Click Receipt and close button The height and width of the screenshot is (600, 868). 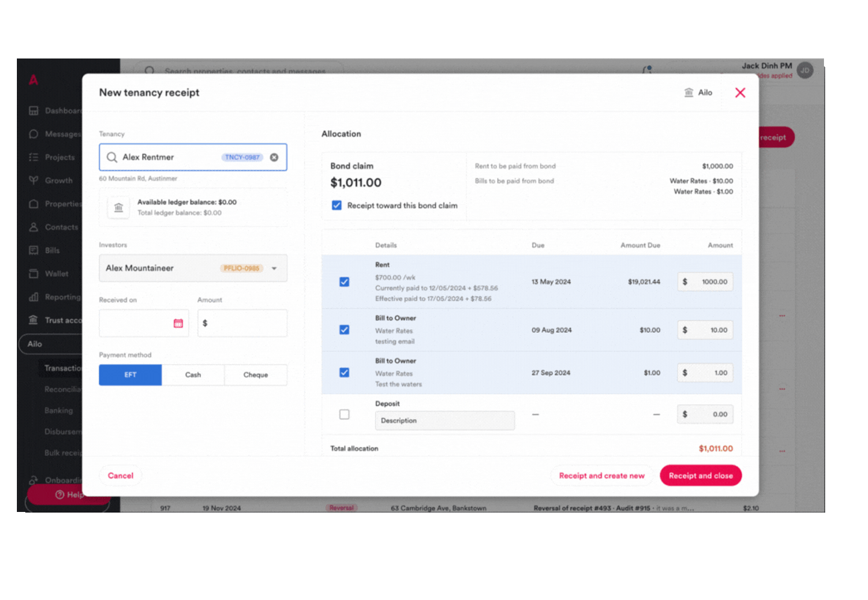click(700, 476)
